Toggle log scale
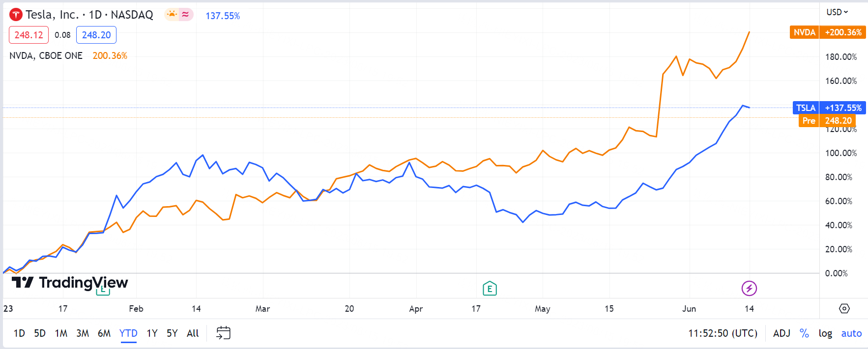This screenshot has height=349, width=868. point(825,333)
